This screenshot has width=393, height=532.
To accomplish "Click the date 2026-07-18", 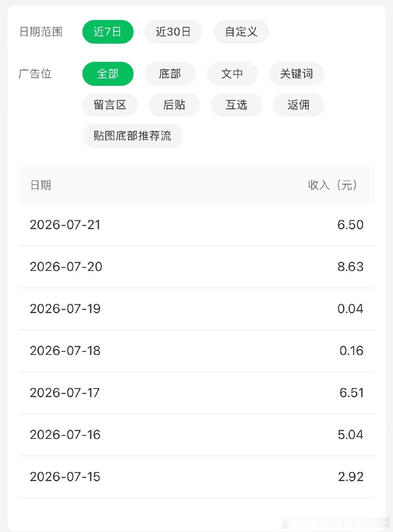I will point(65,351).
